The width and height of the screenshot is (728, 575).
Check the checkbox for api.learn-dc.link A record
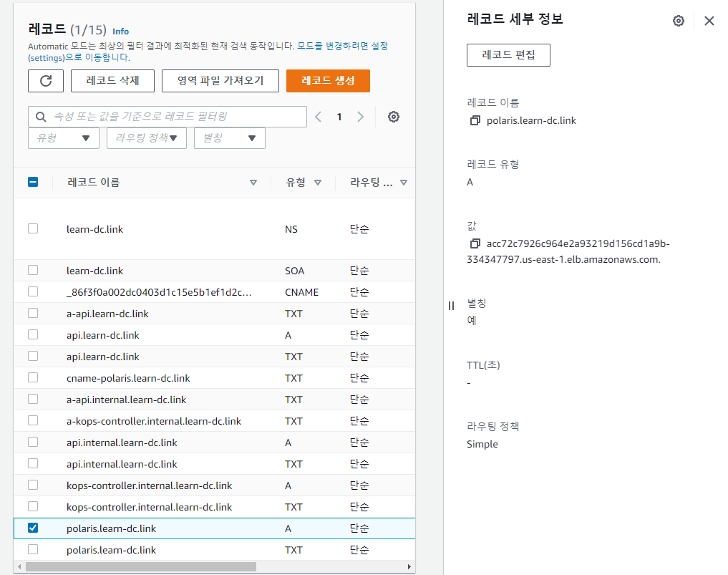tap(32, 335)
